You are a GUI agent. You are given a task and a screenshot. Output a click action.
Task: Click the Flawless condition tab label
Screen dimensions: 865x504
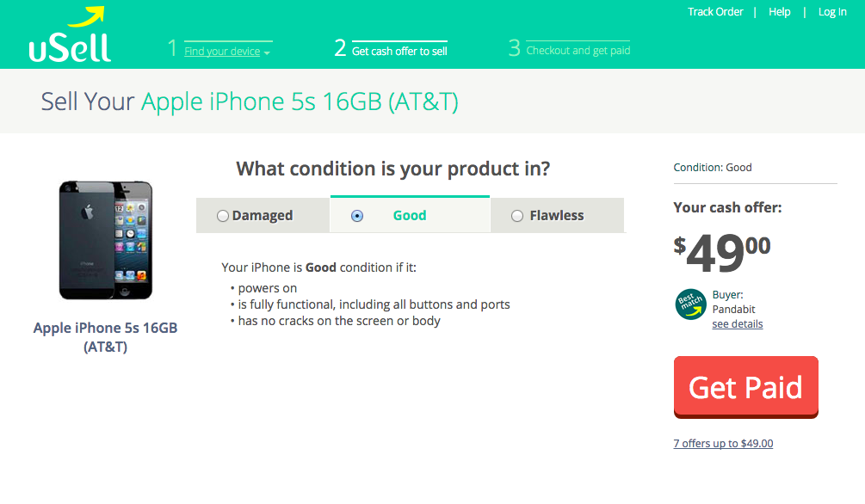557,216
